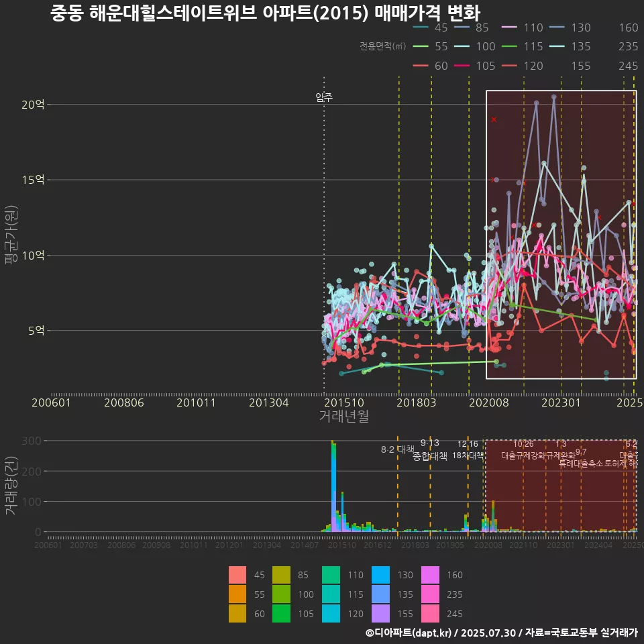Click 201304 on price chart x-axis

pos(269,402)
